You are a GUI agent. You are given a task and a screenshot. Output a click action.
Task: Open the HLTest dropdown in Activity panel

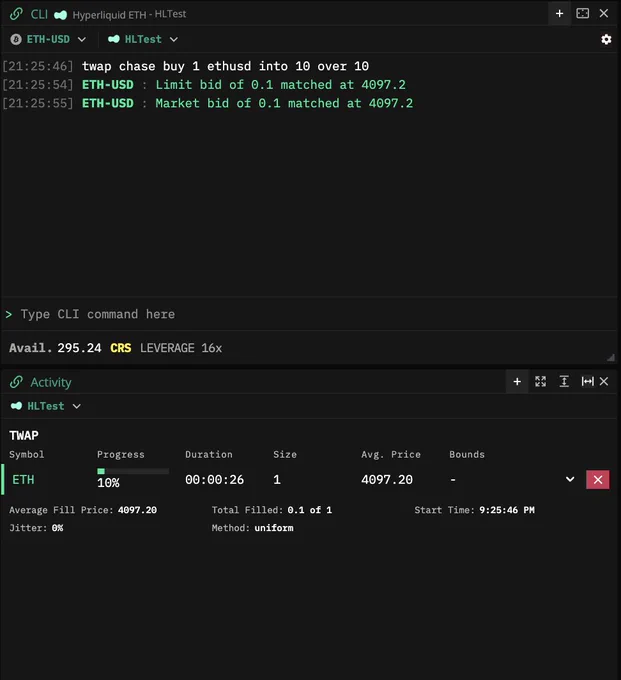46,406
